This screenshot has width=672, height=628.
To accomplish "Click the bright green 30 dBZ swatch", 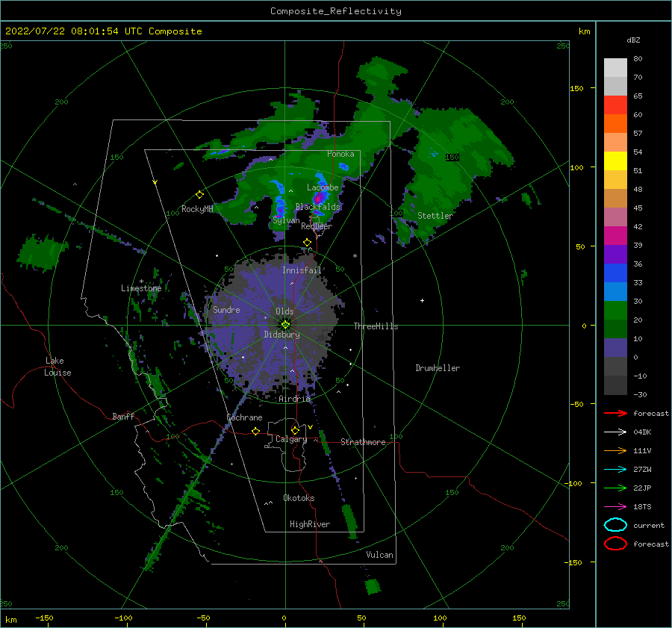I will coord(615,310).
